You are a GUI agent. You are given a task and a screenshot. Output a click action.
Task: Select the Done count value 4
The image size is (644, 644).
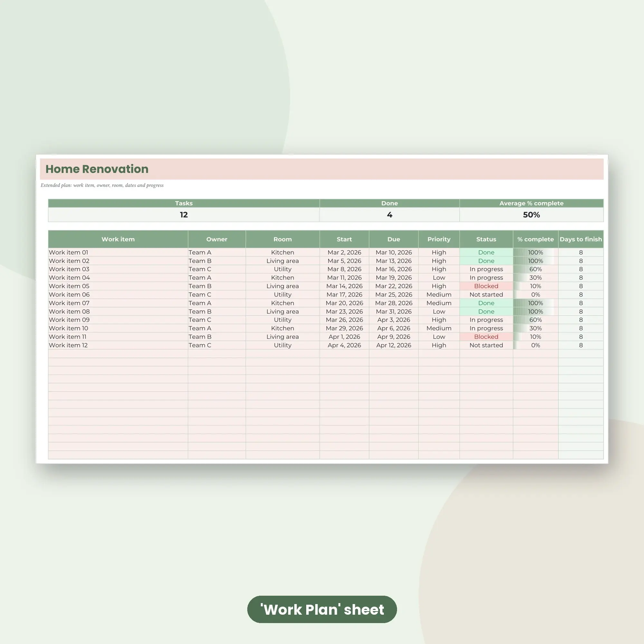click(x=389, y=215)
